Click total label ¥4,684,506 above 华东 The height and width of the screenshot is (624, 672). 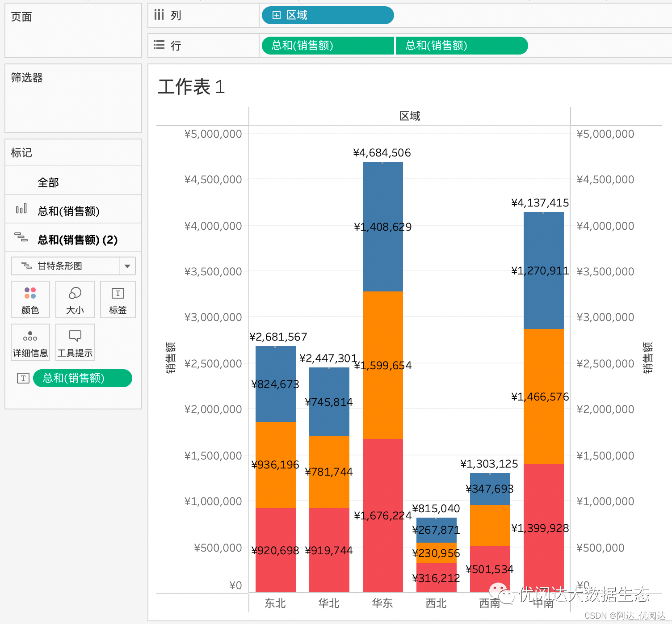(x=382, y=153)
